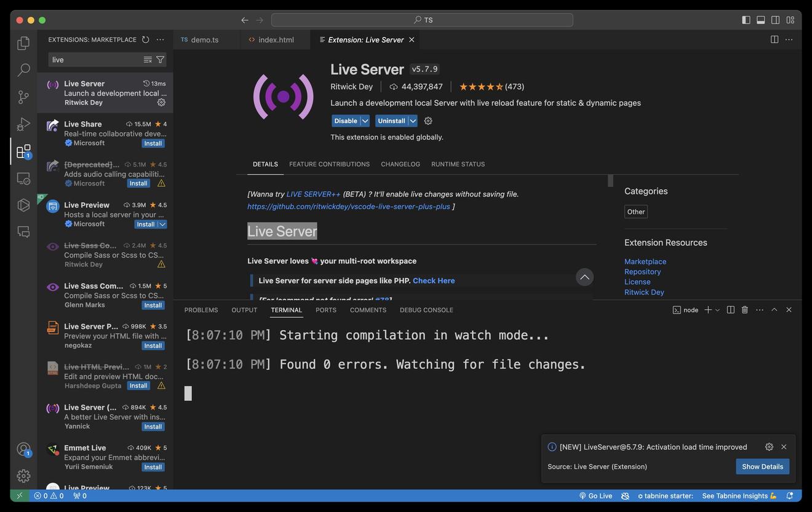Image resolution: width=812 pixels, height=512 pixels.
Task: Open Source Control view
Action: pyautogui.click(x=23, y=97)
